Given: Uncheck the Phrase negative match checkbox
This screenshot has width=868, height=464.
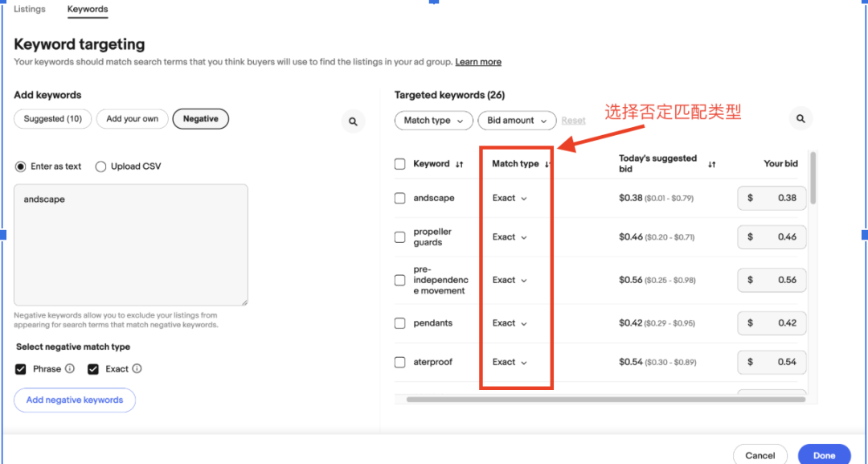Looking at the screenshot, I should 21,369.
